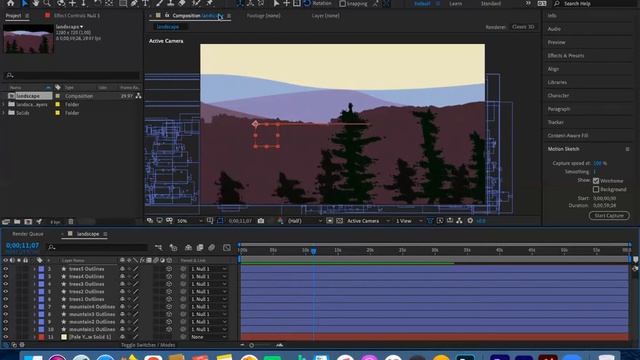Screen dimensions: 640x360
Task: Click Toggle Switches / Modes button
Action: tap(148, 345)
